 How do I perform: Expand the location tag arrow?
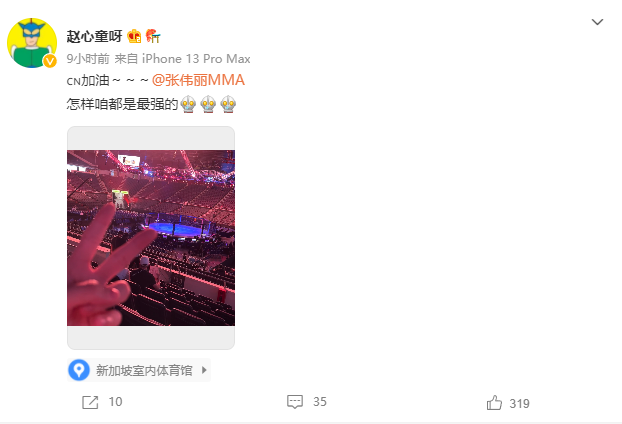click(204, 370)
